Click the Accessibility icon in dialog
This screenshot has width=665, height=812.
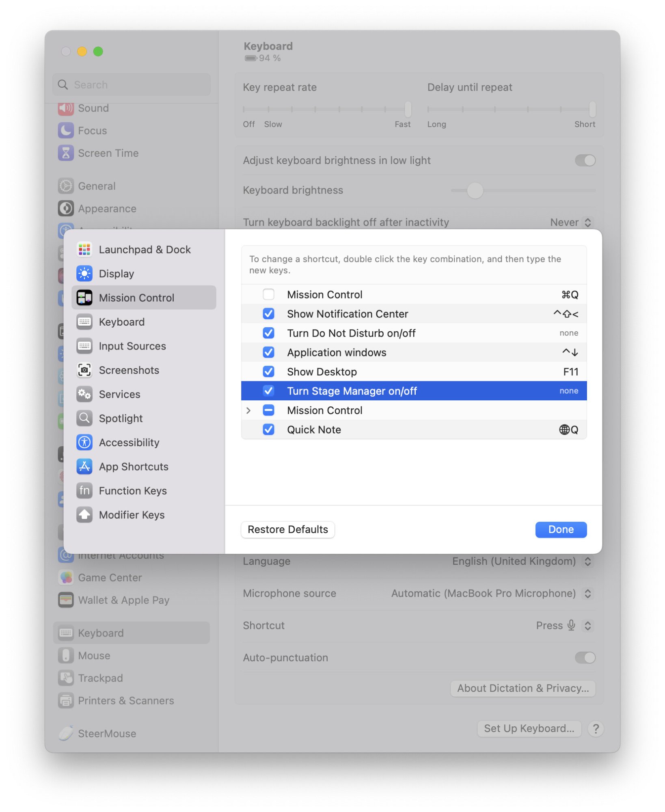84,443
